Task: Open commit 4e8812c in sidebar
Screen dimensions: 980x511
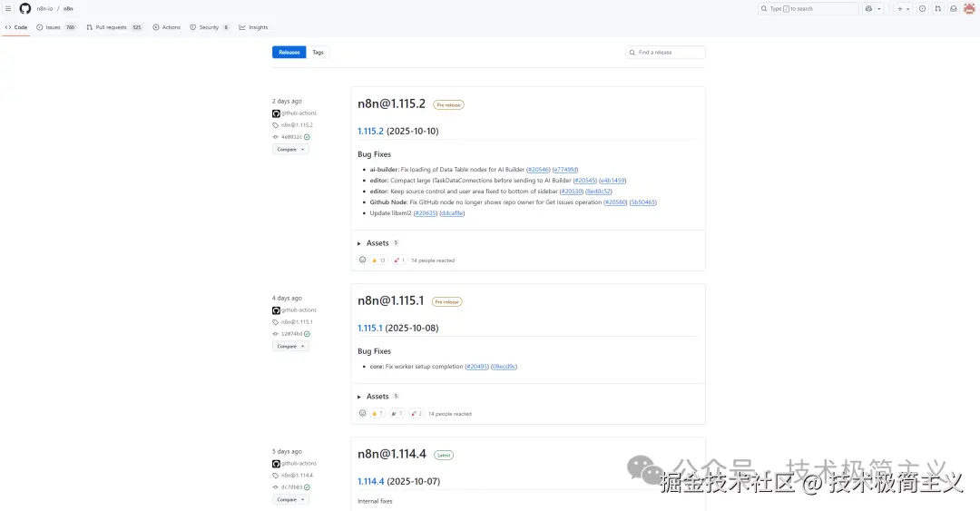Action: (291, 137)
